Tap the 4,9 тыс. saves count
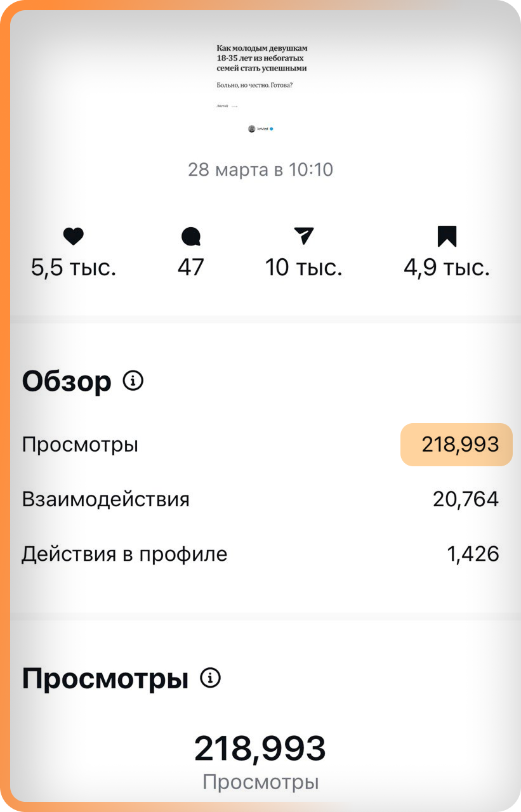Screen dimensions: 521x812 (447, 268)
